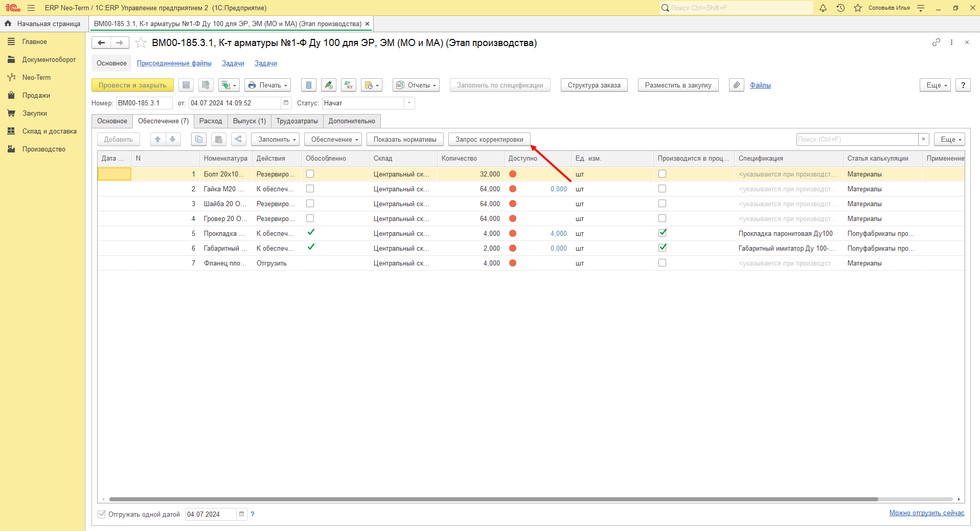Toggle Производится в процессе for Прокладка row
This screenshot has height=531, width=980.
(x=662, y=233)
